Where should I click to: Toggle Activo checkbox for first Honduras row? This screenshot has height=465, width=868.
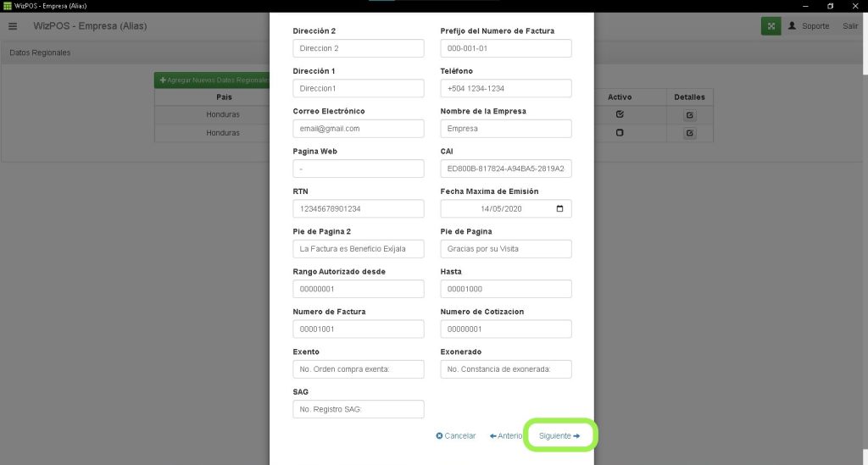point(620,114)
